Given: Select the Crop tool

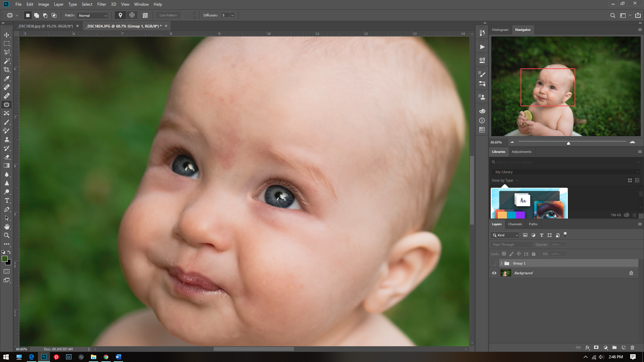Looking at the screenshot, I should point(7,70).
